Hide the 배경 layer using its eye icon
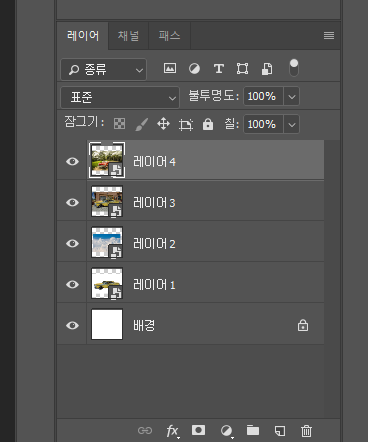 coord(72,325)
